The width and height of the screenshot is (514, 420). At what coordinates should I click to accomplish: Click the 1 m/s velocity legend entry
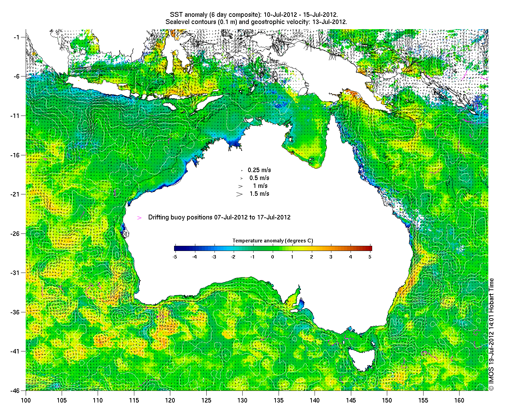[260, 186]
